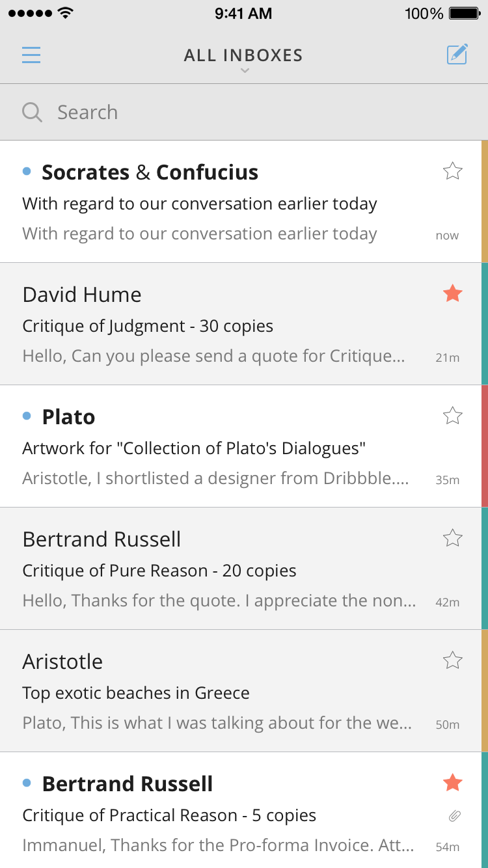
Task: Open the ALL INBOXES title selector
Action: [243, 55]
